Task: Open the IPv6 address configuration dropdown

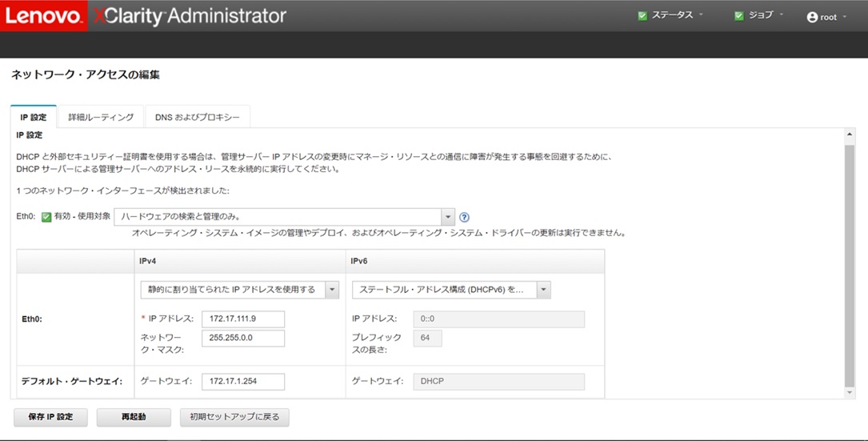Action: (x=543, y=289)
